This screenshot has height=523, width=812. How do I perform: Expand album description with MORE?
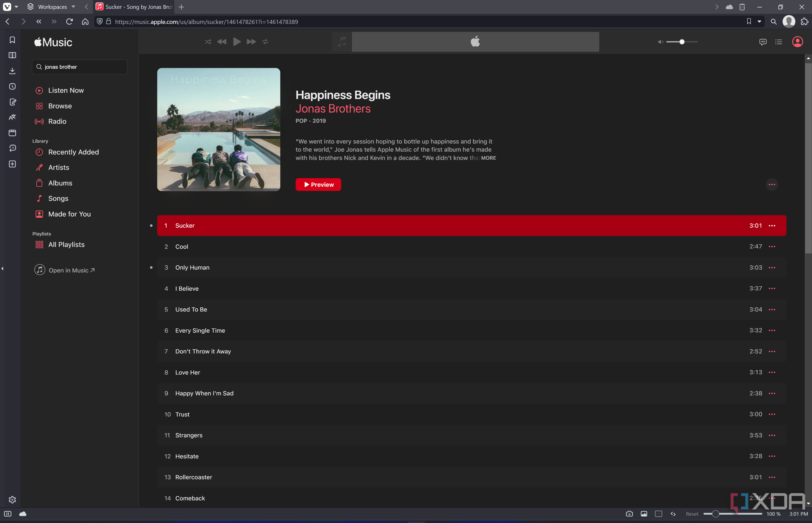(488, 158)
